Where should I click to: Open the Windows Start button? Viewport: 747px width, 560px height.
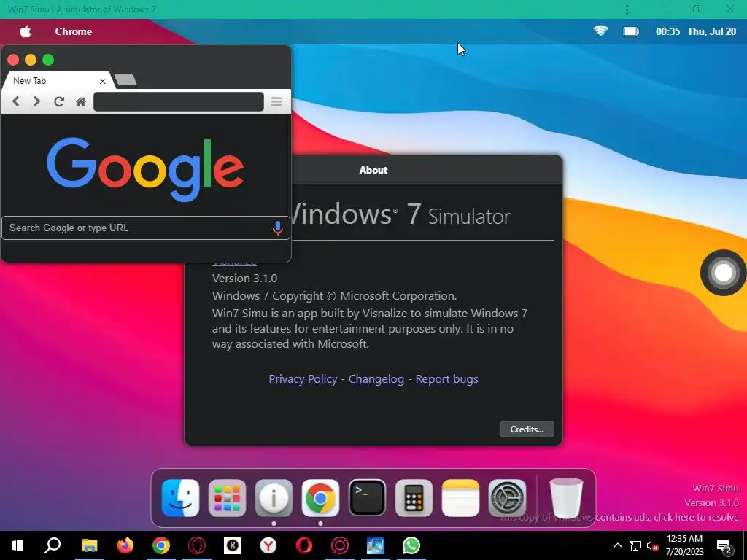tap(18, 545)
